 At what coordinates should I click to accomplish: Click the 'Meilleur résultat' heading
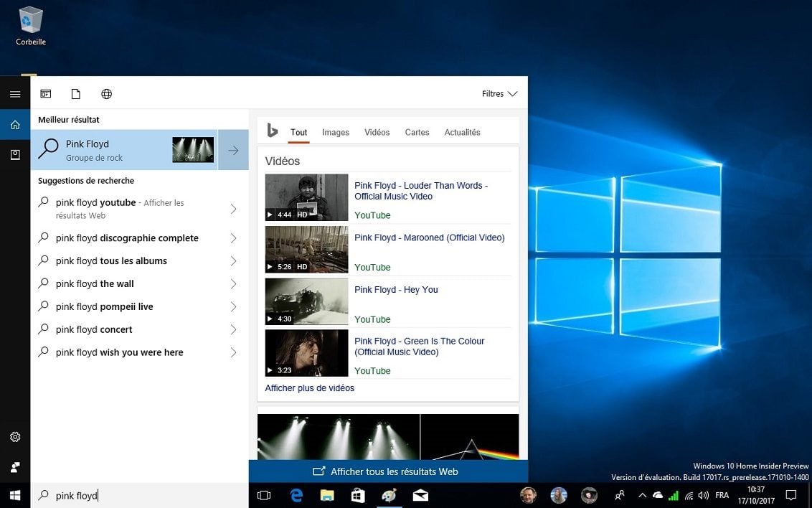(68, 120)
